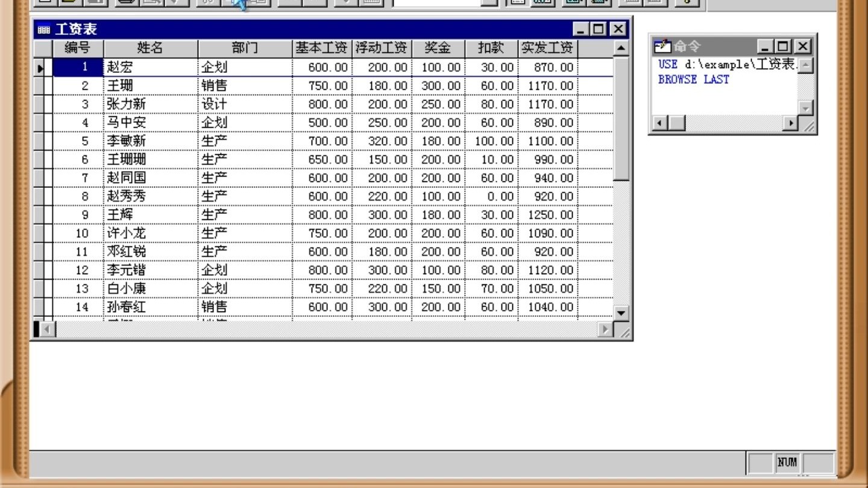Toggle the Command Window toolbar icon
The image size is (868, 488).
pos(517,3)
